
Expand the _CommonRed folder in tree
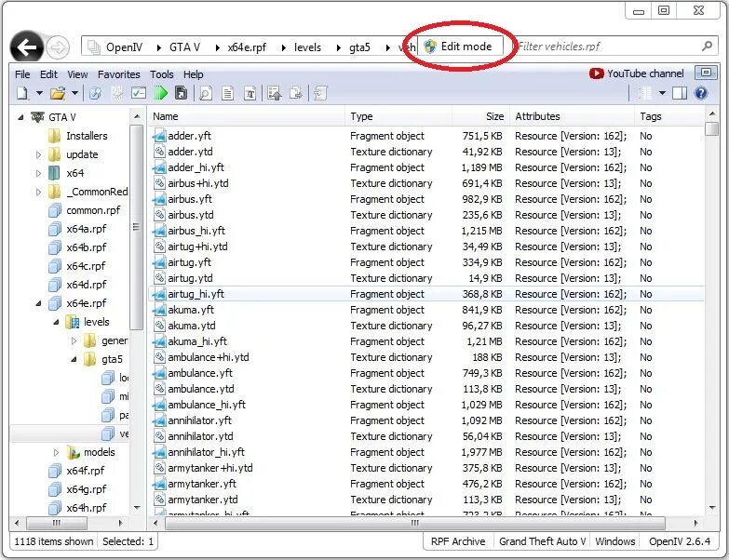(38, 192)
